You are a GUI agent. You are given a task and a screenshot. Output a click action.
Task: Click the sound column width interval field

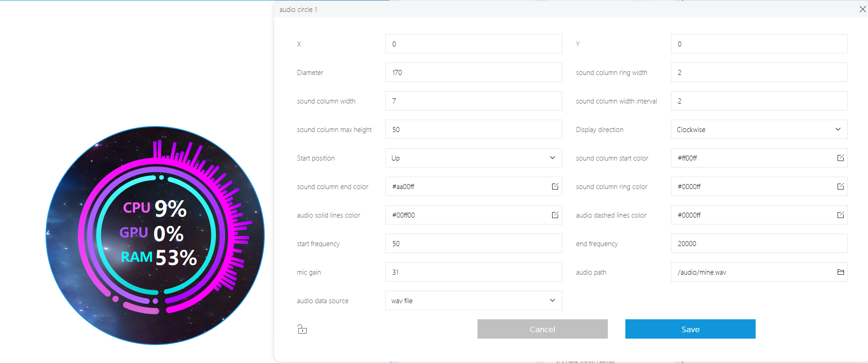coord(759,101)
